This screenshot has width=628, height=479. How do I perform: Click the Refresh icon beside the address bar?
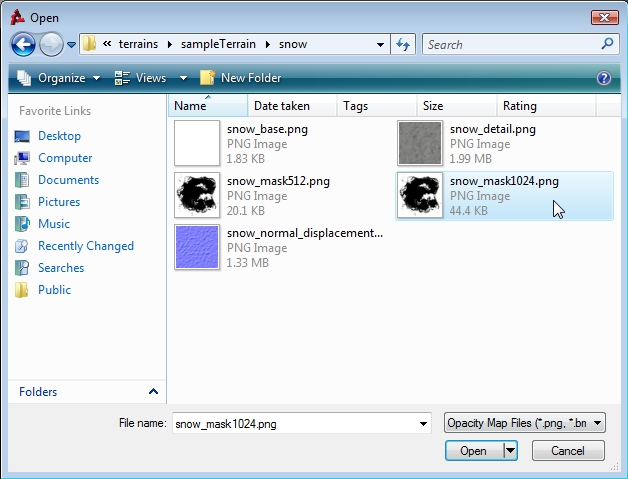(x=403, y=45)
